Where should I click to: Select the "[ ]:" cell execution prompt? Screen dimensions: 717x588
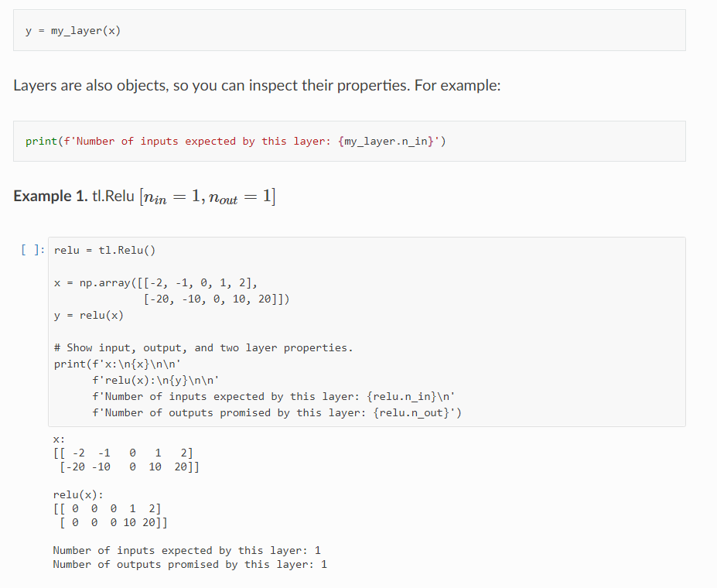[33, 250]
